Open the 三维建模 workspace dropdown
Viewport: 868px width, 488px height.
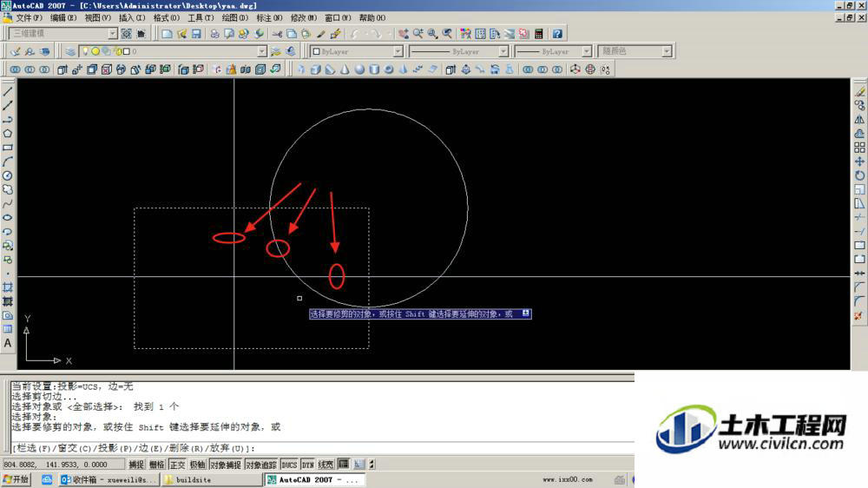point(113,34)
